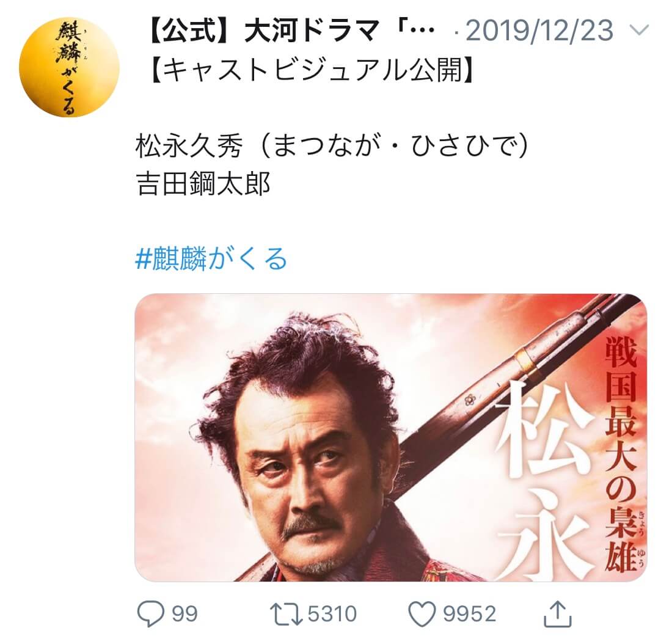Open the #麒麟がくる hashtag link
The image size is (672, 639).
[211, 259]
